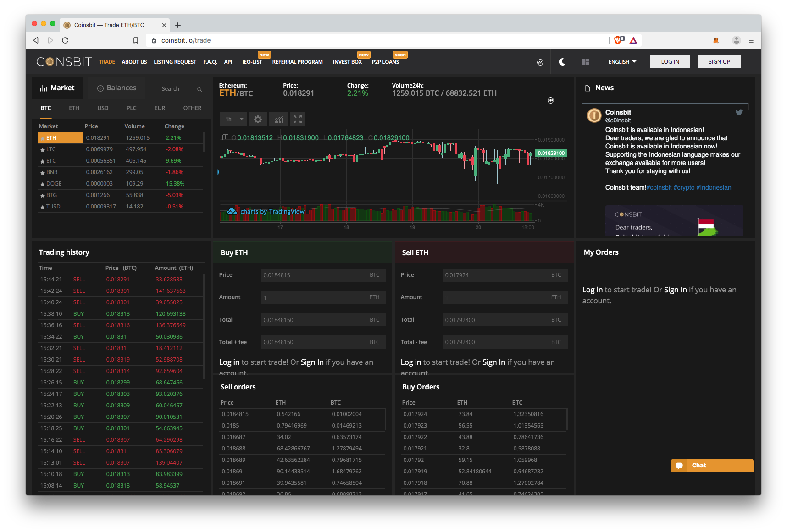Click Log in link in My Orders
The width and height of the screenshot is (787, 532).
[x=593, y=290]
